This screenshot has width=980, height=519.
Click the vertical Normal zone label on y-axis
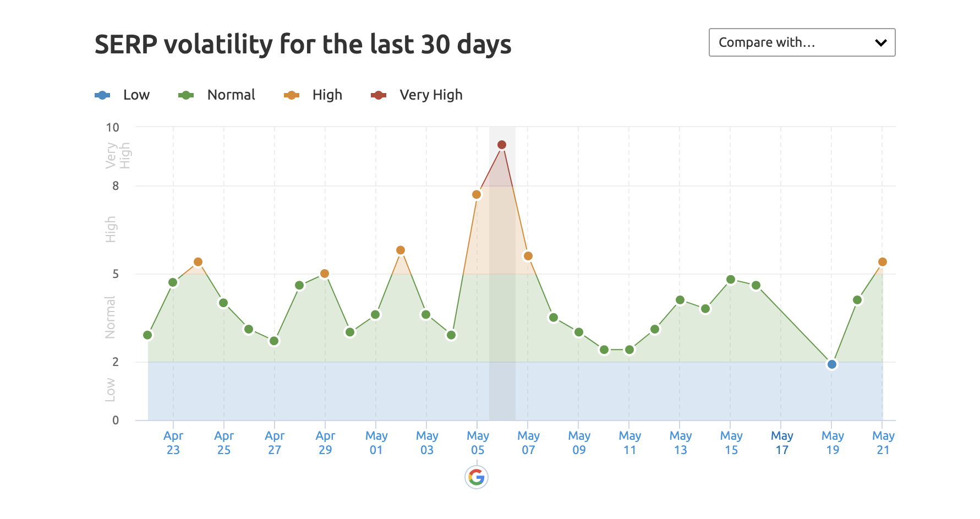click(110, 318)
